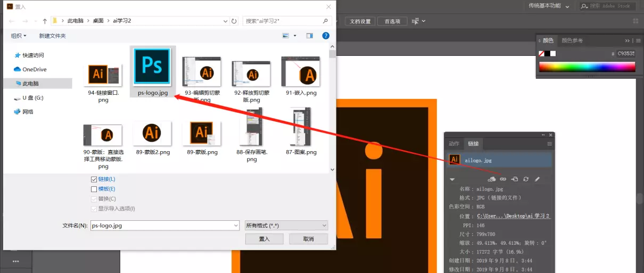The width and height of the screenshot is (644, 273).
Task: Select 此电脑 in the navigation pane
Action: click(30, 84)
